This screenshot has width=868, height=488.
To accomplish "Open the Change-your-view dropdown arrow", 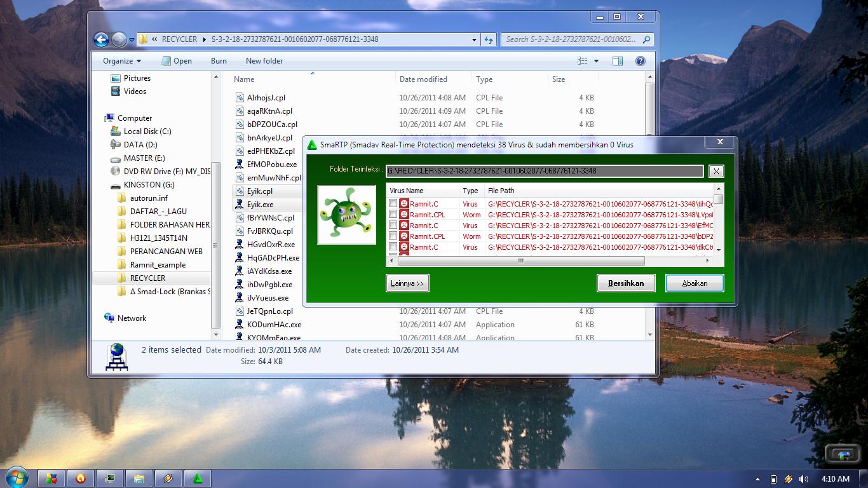I will [x=595, y=60].
